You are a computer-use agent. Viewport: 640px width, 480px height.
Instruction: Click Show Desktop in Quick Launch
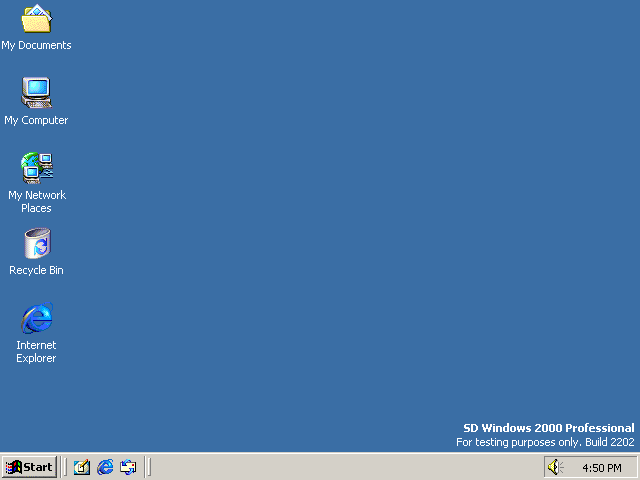pos(82,467)
